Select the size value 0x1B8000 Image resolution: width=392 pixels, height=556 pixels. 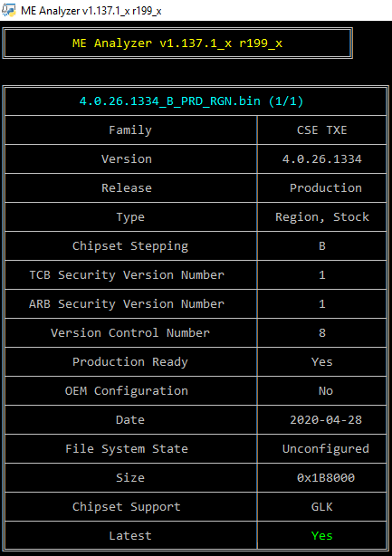[326, 478]
